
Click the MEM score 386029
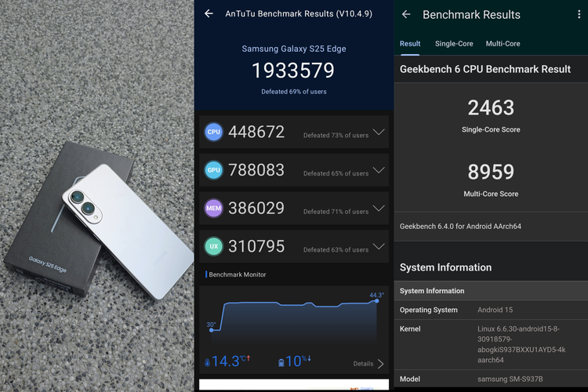(256, 209)
